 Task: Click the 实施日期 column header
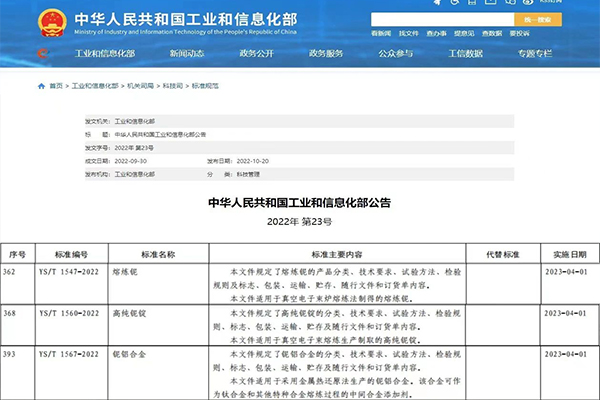pos(570,255)
